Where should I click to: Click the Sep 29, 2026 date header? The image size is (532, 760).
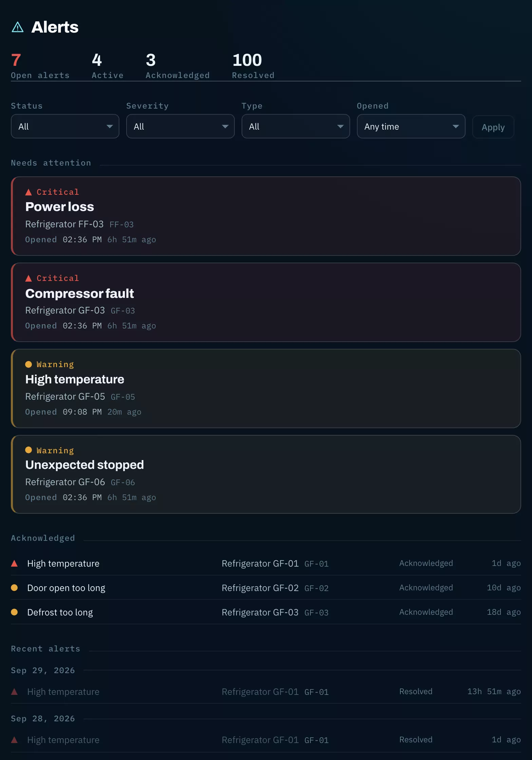coord(43,670)
